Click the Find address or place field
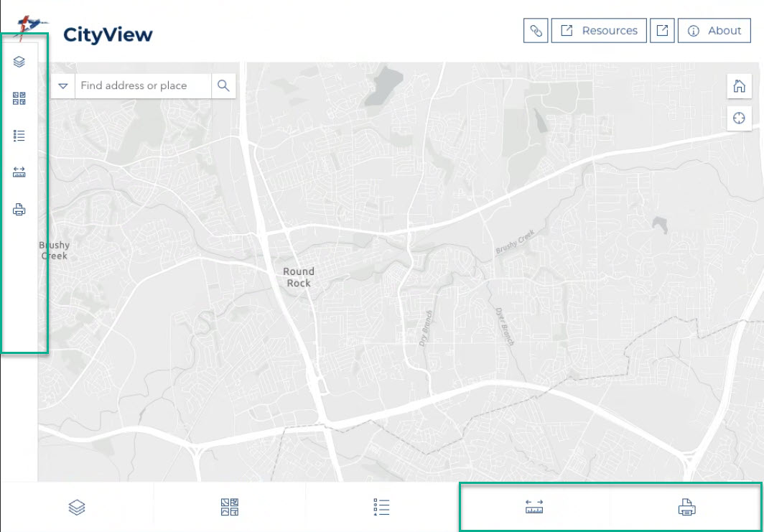This screenshot has height=532, width=764. (x=144, y=85)
